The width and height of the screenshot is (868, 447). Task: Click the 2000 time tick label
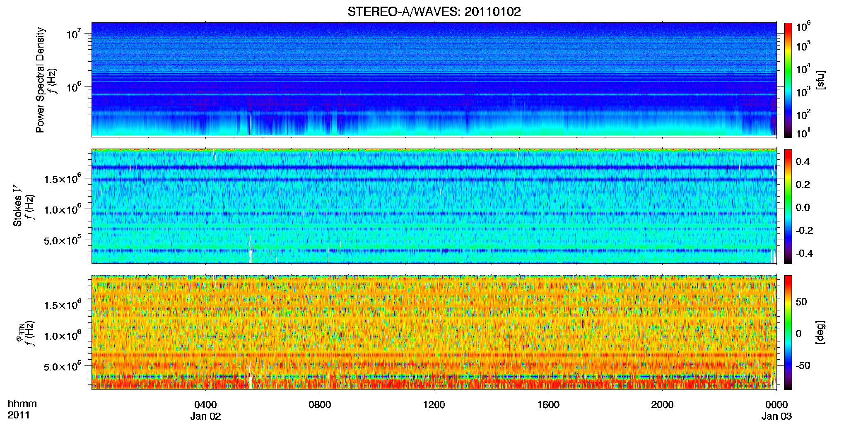662,404
